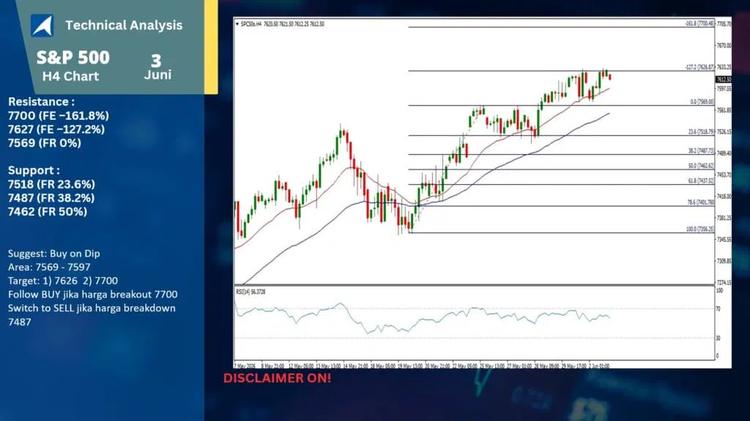Select support line '7518 (FR 23.6%)'
Viewport: 750px width, 421px height.
pyautogui.click(x=51, y=184)
